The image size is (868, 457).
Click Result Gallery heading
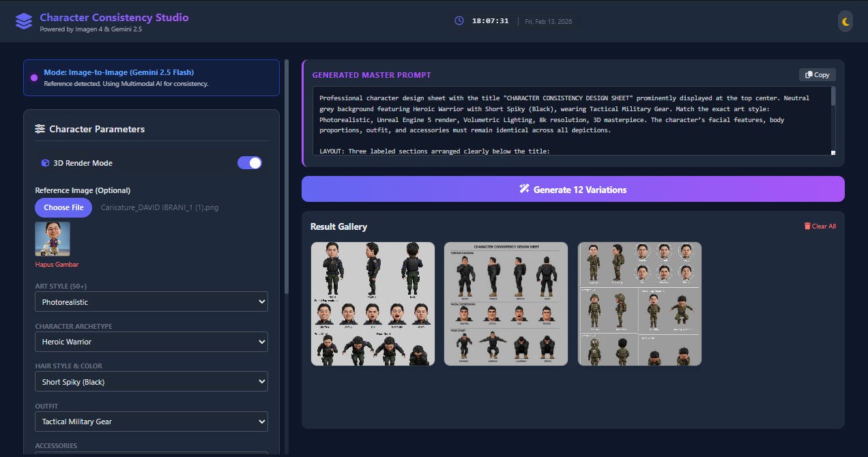pyautogui.click(x=338, y=226)
